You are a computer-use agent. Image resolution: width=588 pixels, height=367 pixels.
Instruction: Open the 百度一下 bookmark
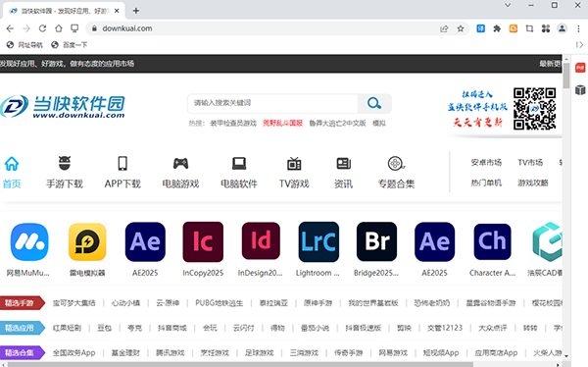(70, 45)
